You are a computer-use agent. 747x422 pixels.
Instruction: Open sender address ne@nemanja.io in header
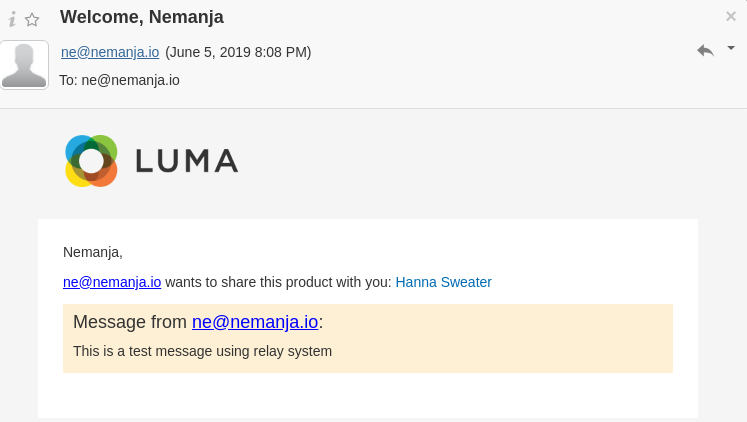tap(110, 52)
